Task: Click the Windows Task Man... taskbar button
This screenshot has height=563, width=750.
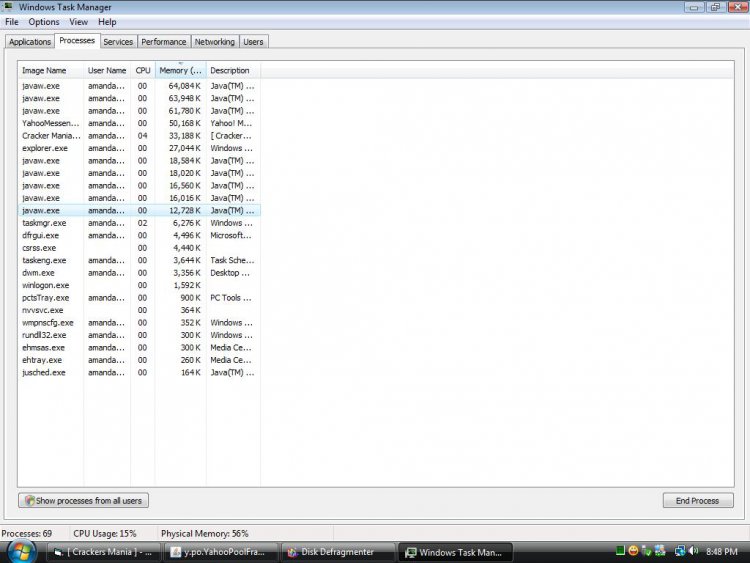Action: tap(455, 552)
